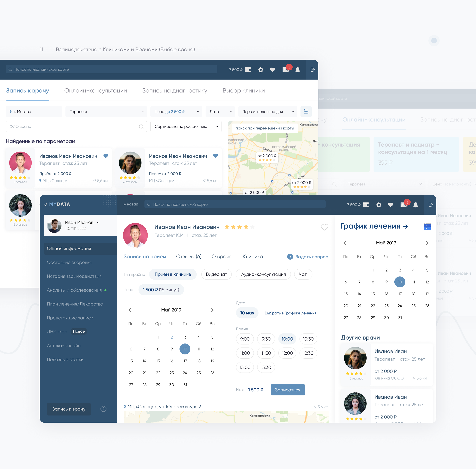Click notification bell in front window header
Viewport: 476px width, 469px height.
tap(416, 205)
